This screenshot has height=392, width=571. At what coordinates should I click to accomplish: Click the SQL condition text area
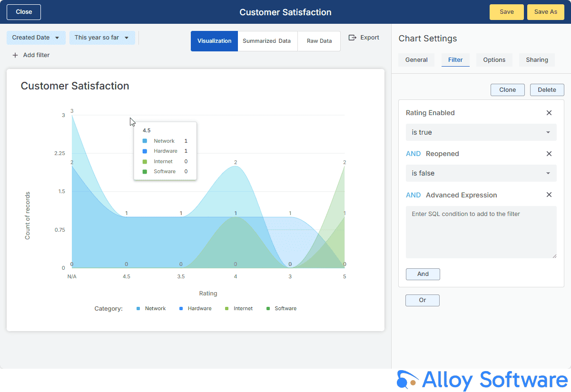[x=481, y=232]
